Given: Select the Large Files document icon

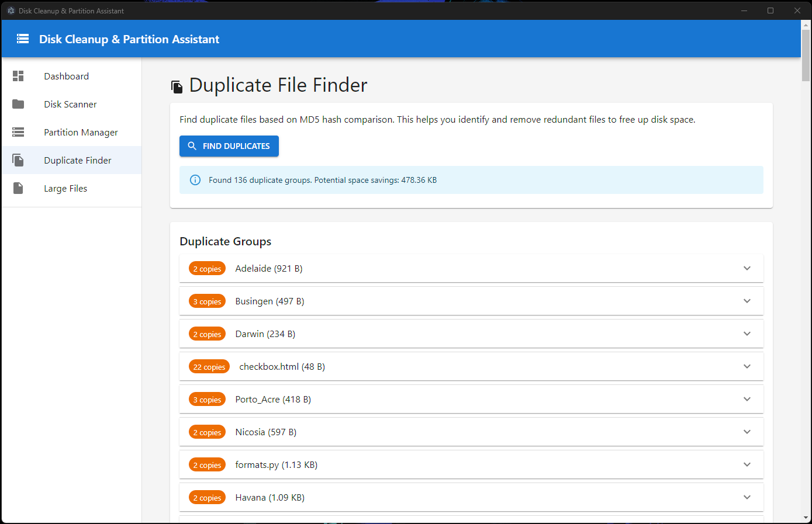Looking at the screenshot, I should (x=18, y=188).
